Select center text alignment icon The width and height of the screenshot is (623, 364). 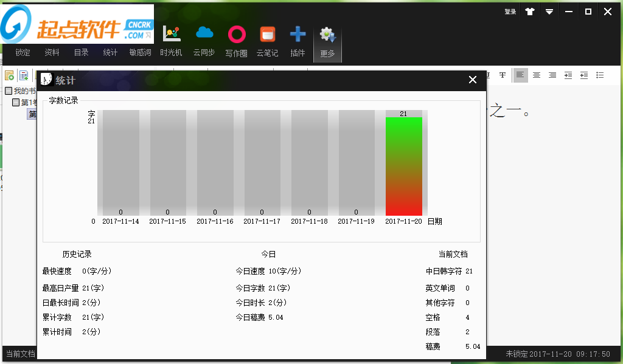[x=537, y=75]
